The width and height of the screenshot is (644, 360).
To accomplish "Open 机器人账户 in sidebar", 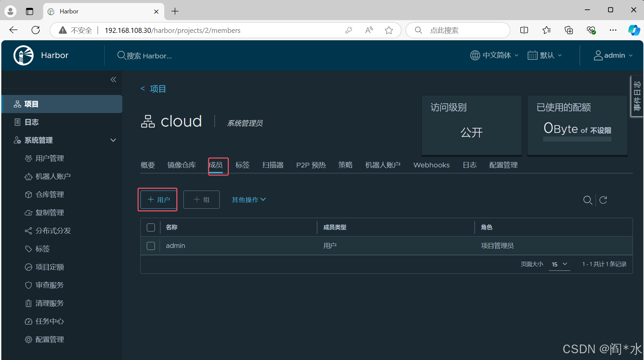I will [48, 176].
